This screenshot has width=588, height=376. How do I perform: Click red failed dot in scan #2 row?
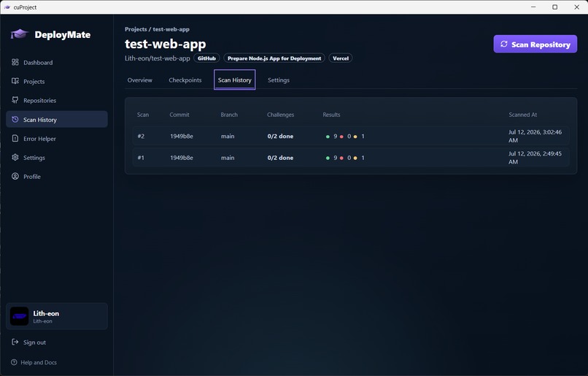coord(341,137)
